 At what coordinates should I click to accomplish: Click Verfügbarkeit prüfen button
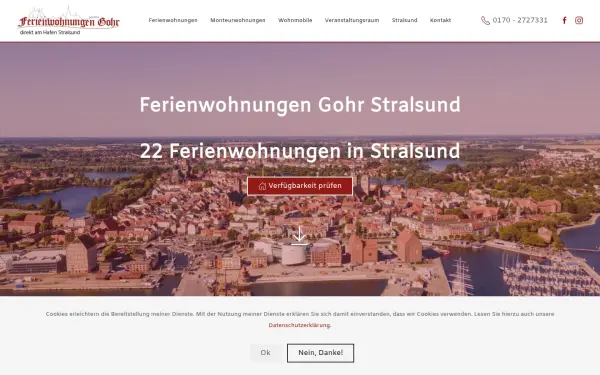click(300, 186)
